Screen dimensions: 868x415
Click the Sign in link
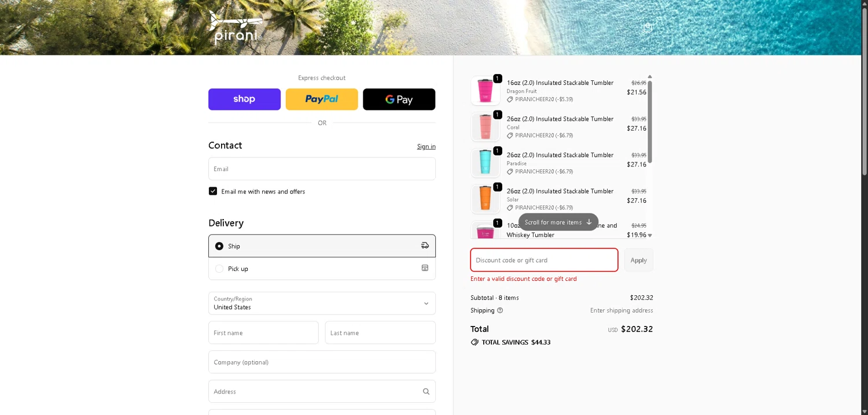pos(426,146)
